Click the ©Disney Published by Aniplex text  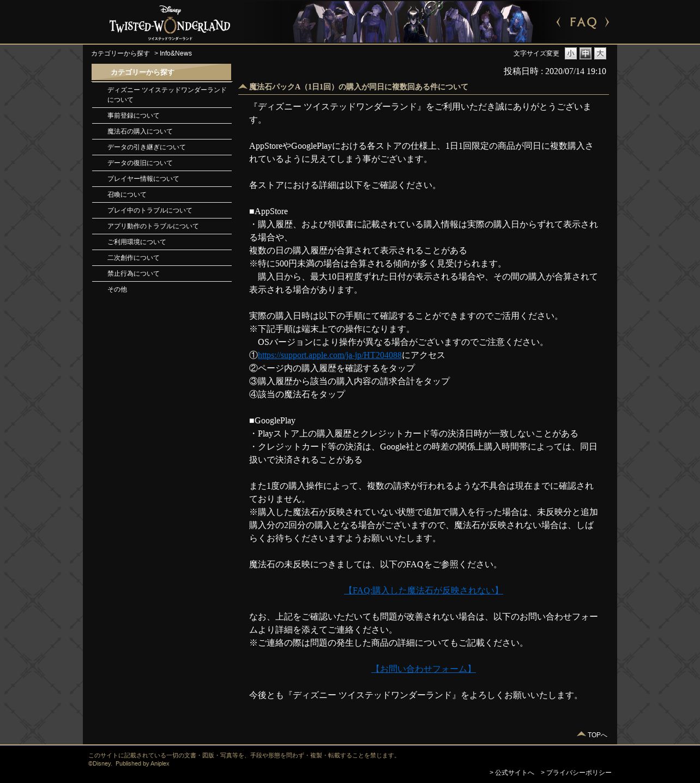(129, 763)
